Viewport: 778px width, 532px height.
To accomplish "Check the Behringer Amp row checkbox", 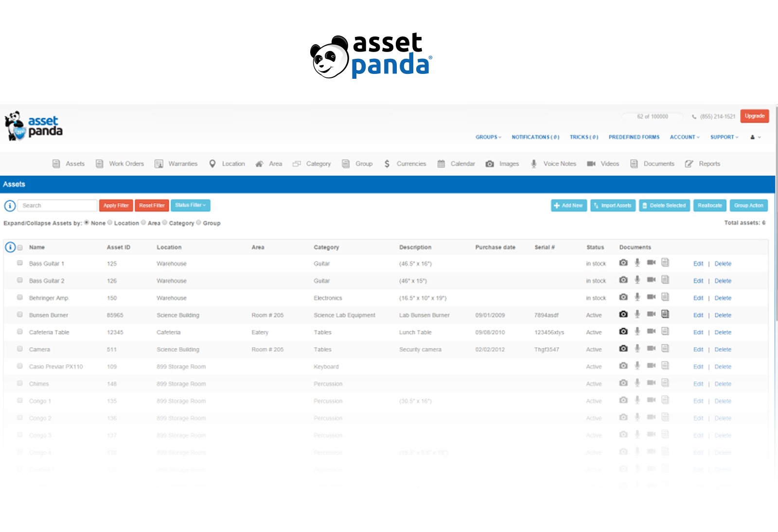I will coord(20,297).
